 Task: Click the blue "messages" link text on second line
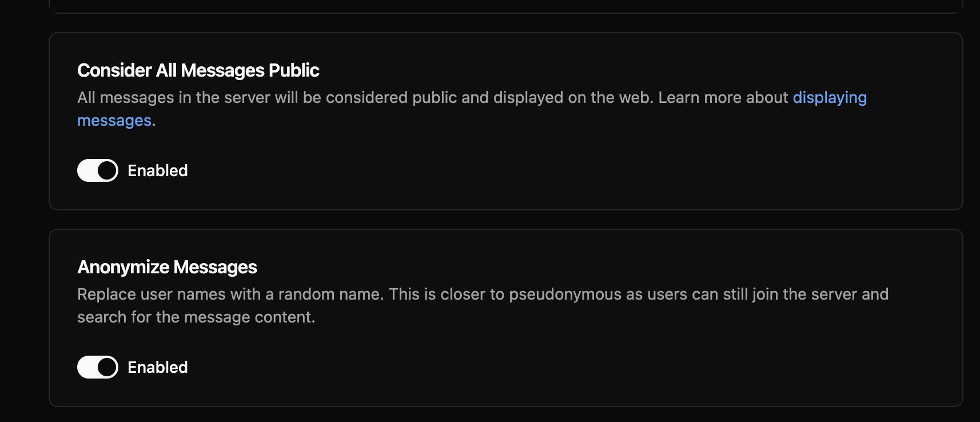[x=114, y=121]
